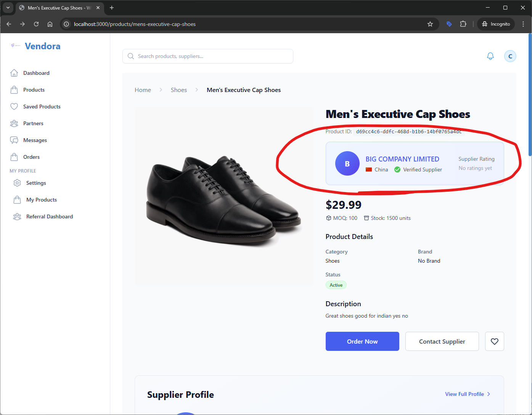Save product with the heart icon

point(494,341)
